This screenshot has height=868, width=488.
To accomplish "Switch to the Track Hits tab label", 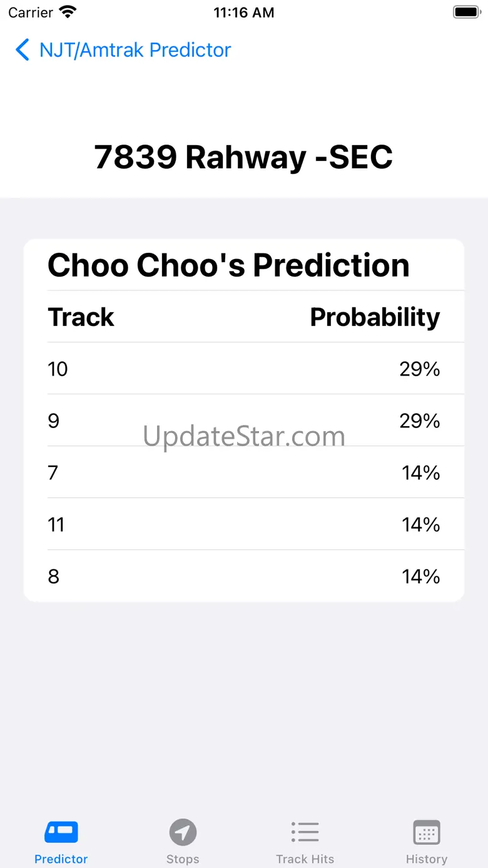I will click(x=305, y=859).
